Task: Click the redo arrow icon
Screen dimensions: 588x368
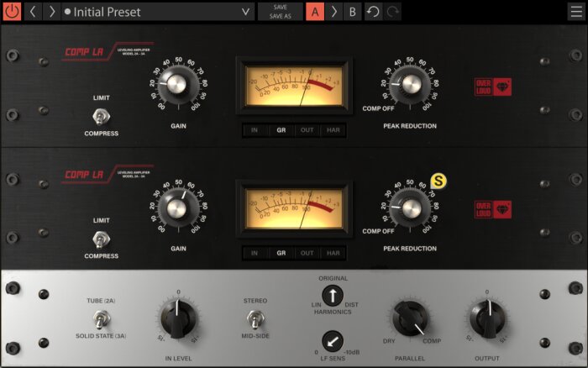Action: (392, 12)
